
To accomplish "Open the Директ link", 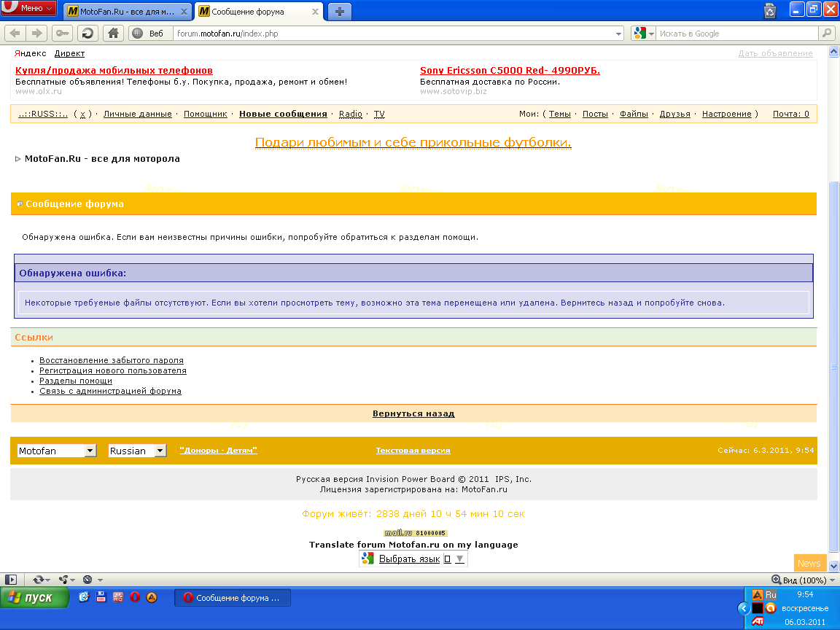I will pos(69,53).
